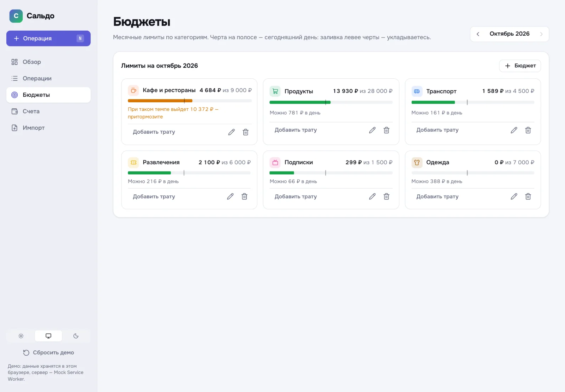
Task: Open Обзор in the sidebar
Action: pyautogui.click(x=48, y=62)
